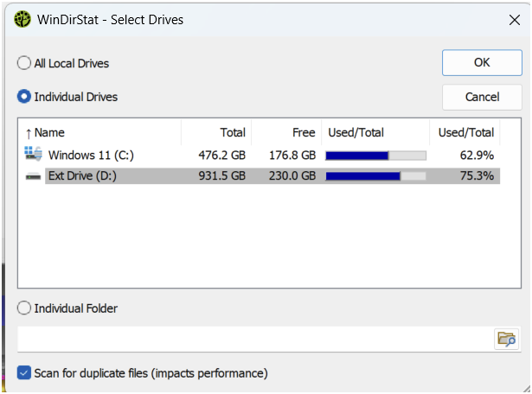Select the All Local Drives option
The width and height of the screenshot is (532, 394).
(24, 63)
